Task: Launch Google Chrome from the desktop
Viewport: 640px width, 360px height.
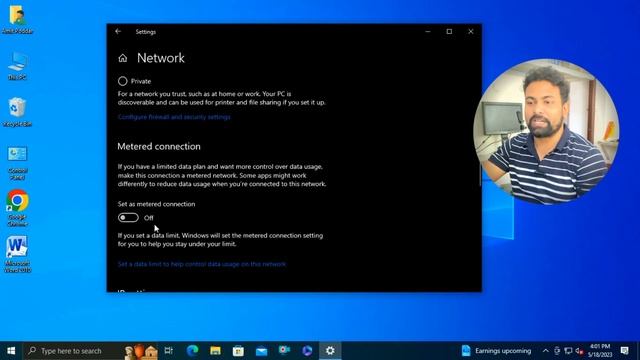Action: tap(17, 209)
